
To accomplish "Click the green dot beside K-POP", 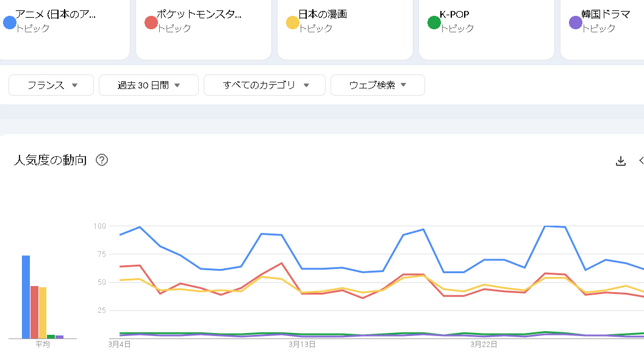I will (434, 23).
